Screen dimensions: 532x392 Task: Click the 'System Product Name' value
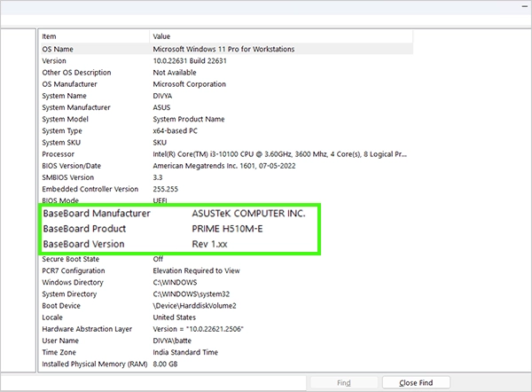189,119
